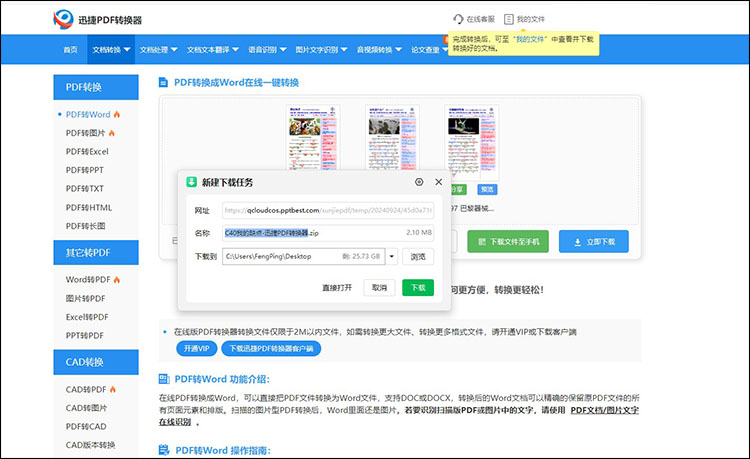Click the 下载到 path field
750x459 pixels.
304,256
